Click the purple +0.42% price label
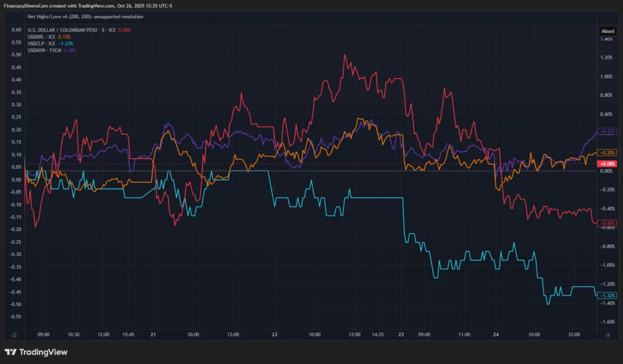 607,131
